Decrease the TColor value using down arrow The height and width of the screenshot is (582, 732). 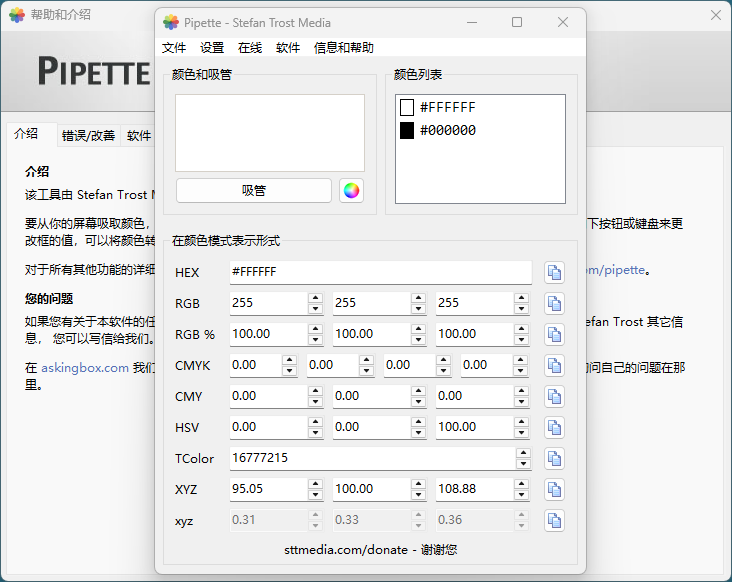click(x=523, y=464)
